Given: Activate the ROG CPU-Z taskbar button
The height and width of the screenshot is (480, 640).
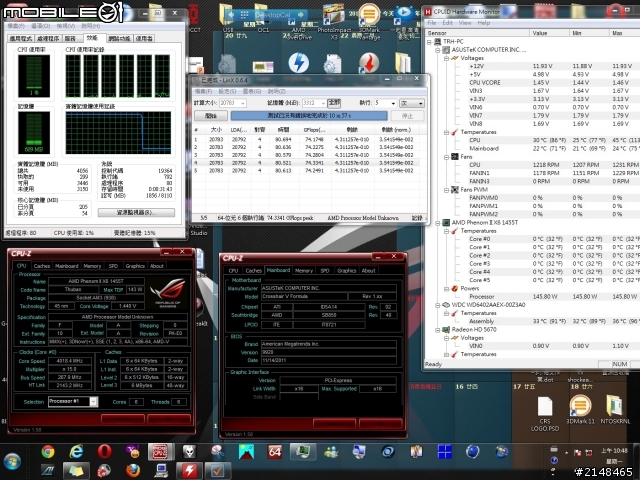Looking at the screenshot, I should pyautogui.click(x=161, y=452).
